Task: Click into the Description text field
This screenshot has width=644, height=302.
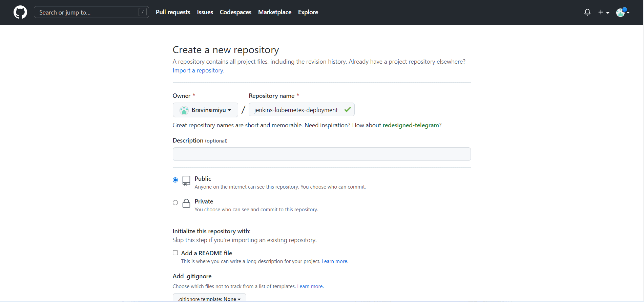Action: point(321,154)
